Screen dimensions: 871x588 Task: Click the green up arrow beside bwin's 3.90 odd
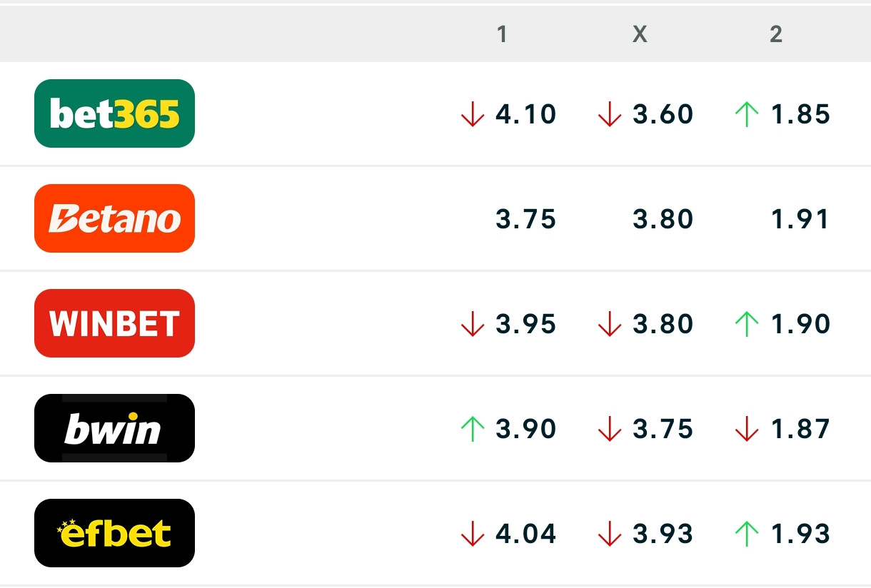pyautogui.click(x=471, y=429)
